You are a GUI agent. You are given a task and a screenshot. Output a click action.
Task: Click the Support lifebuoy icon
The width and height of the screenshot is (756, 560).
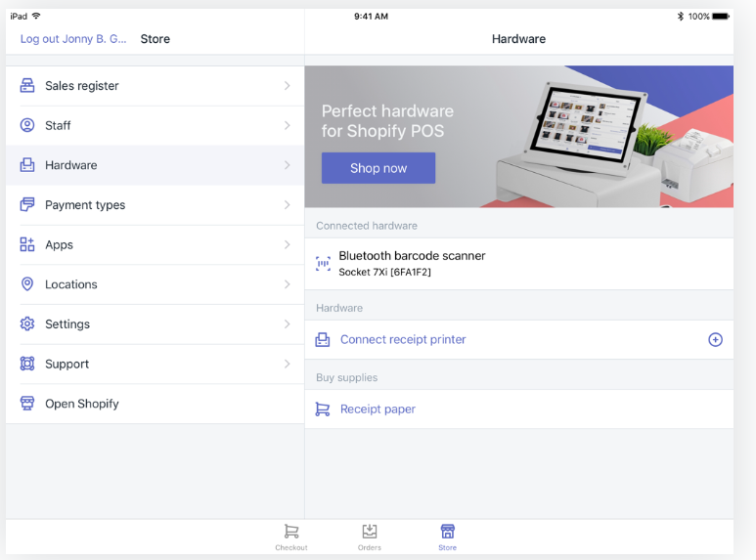(27, 364)
